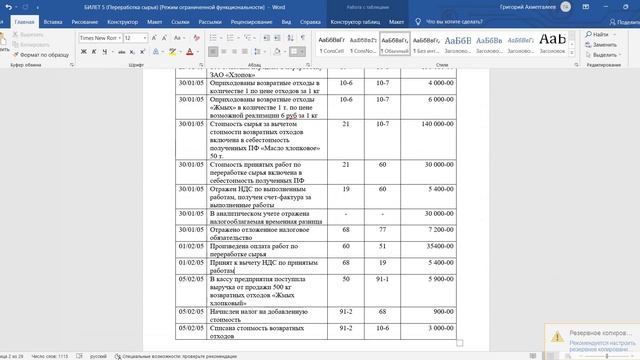Click the Поделиться share button

tap(624, 22)
